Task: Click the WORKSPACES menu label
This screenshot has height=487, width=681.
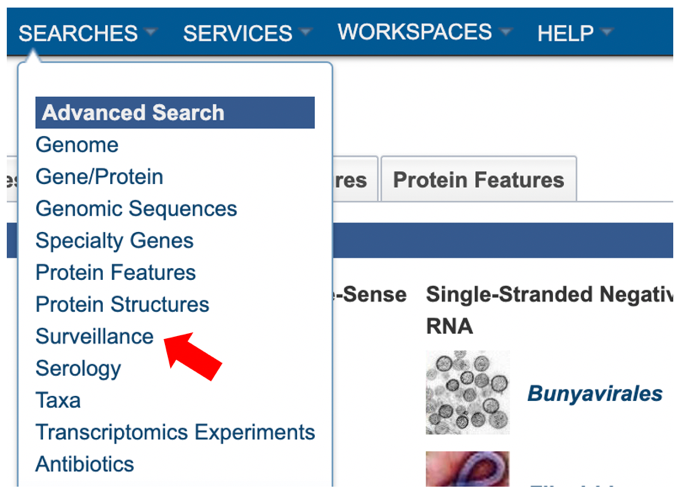Action: (x=415, y=32)
